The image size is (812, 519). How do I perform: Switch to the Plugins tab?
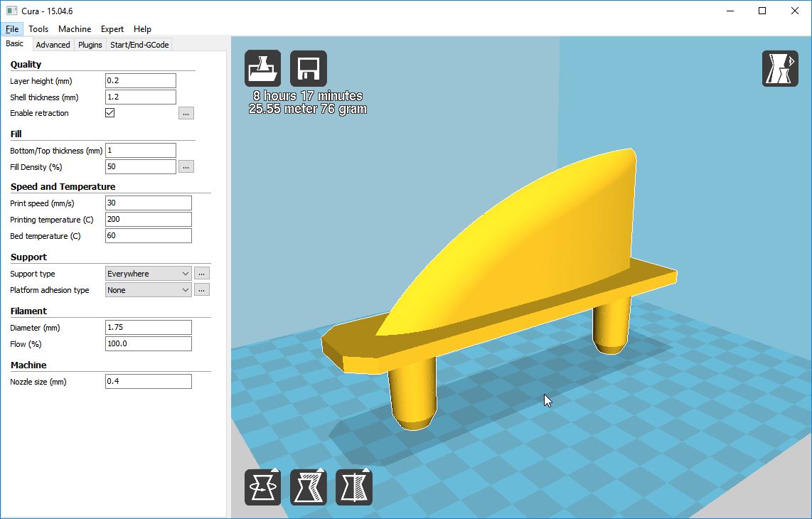click(x=90, y=45)
